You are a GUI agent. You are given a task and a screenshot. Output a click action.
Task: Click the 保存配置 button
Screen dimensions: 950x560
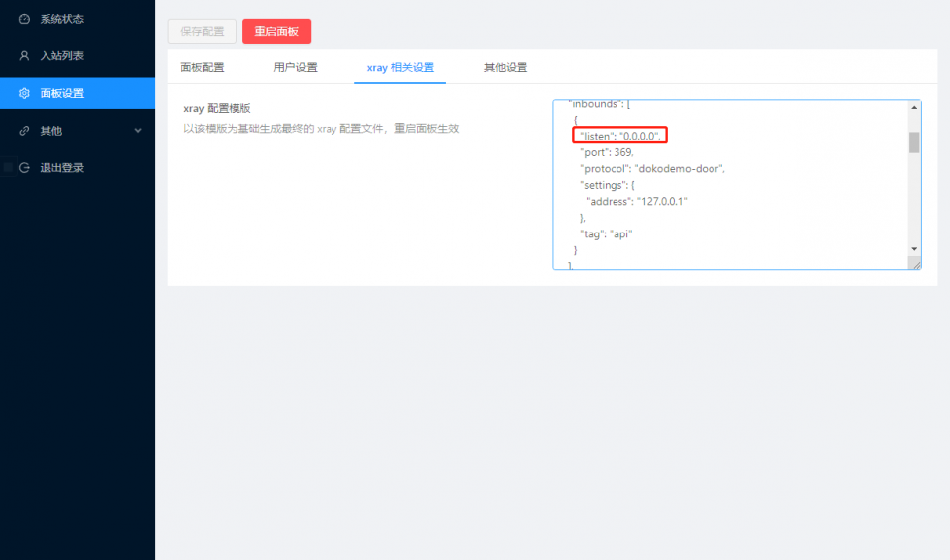(202, 31)
